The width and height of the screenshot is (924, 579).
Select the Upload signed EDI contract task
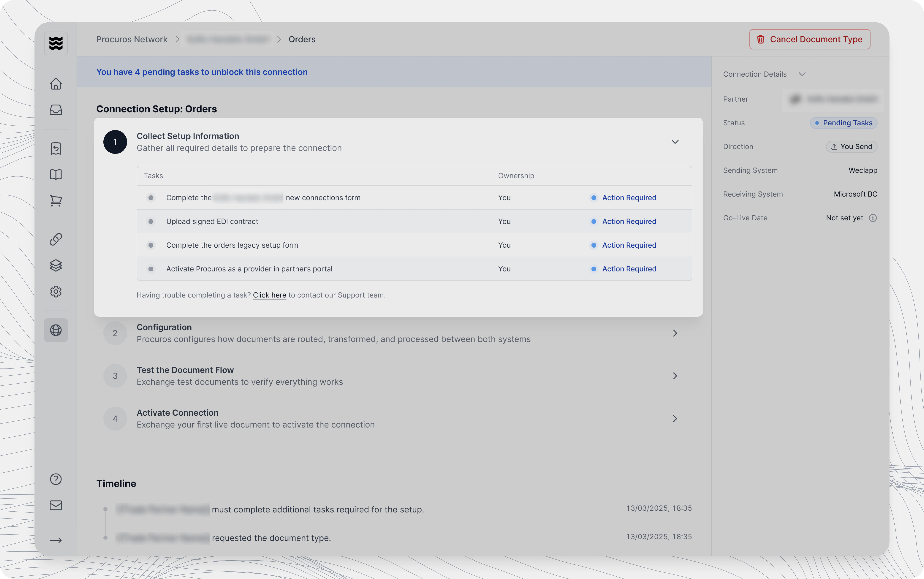point(212,221)
